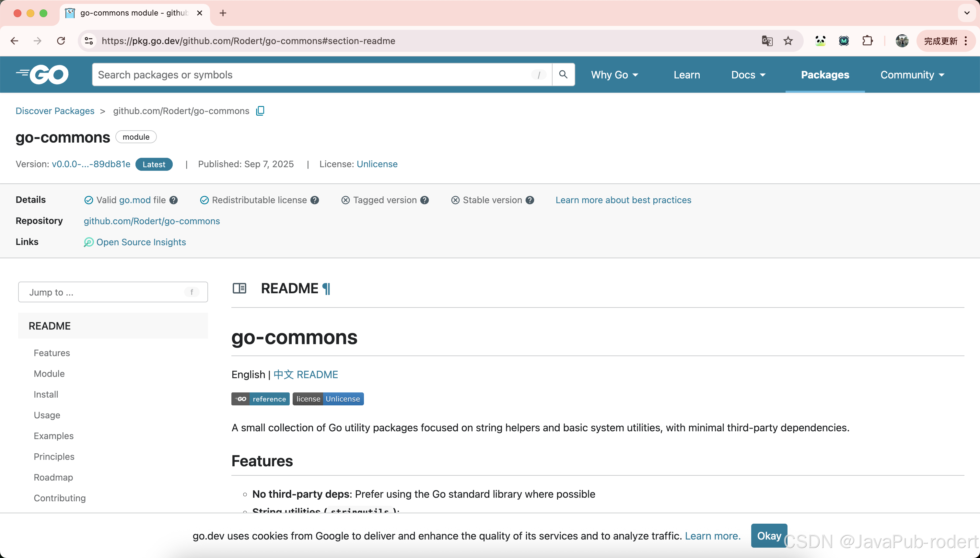The image size is (980, 558).
Task: Open github.com/Rodert/go-commons repository link
Action: pos(152,221)
